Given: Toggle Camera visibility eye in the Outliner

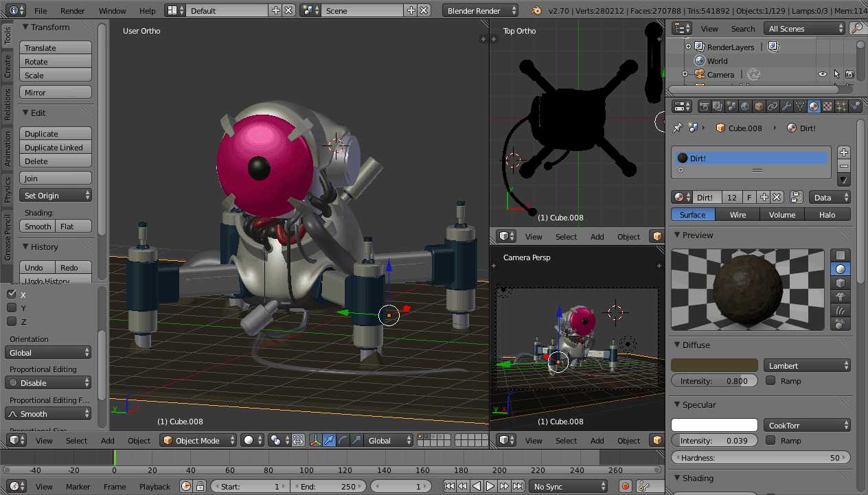Looking at the screenshot, I should pyautogui.click(x=822, y=74).
